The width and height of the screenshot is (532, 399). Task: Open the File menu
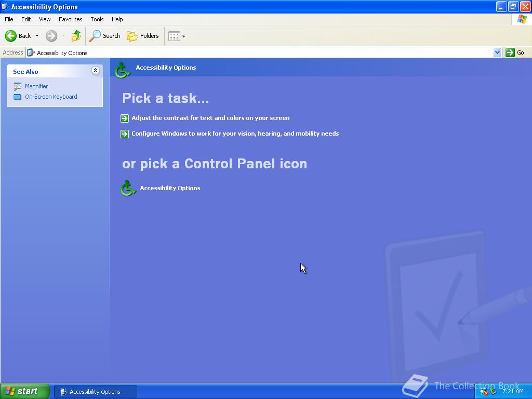9,19
